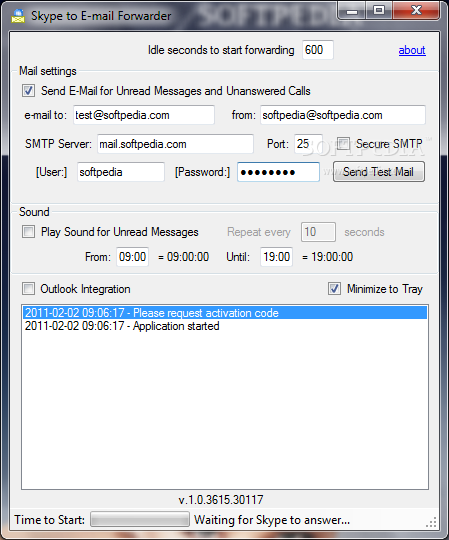Viewport: 449px width, 540px height.
Task: Click the window resize grip in status bar
Action: pos(431,522)
